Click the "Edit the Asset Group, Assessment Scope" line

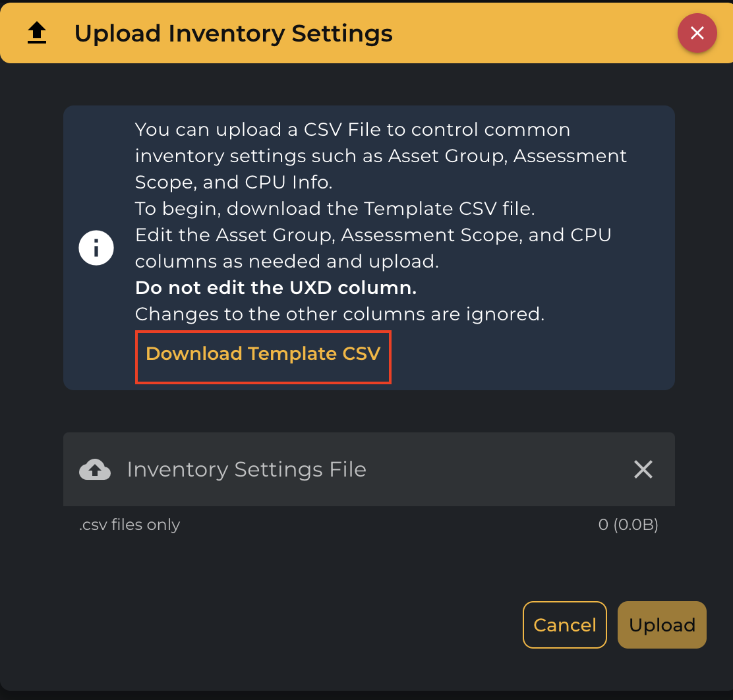(x=373, y=235)
